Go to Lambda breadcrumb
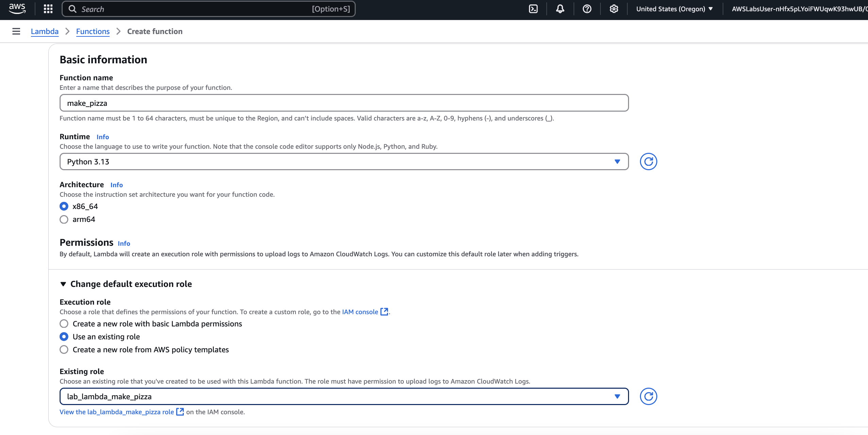This screenshot has height=435, width=868. coord(45,31)
